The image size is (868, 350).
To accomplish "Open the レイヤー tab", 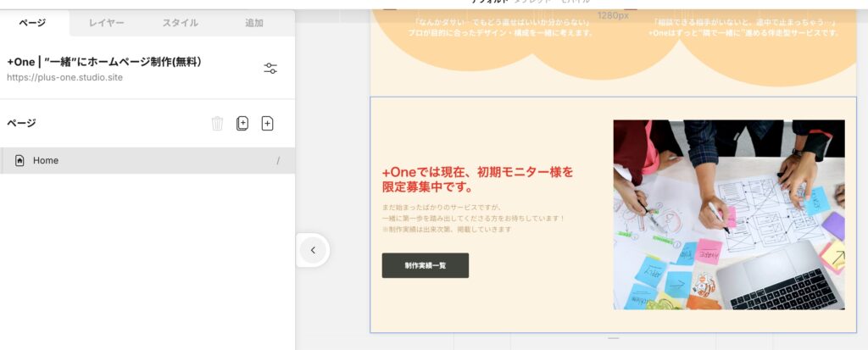I will 106,23.
